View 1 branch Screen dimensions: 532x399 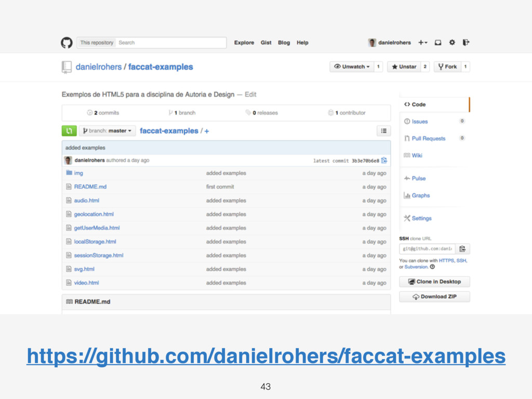pyautogui.click(x=182, y=113)
